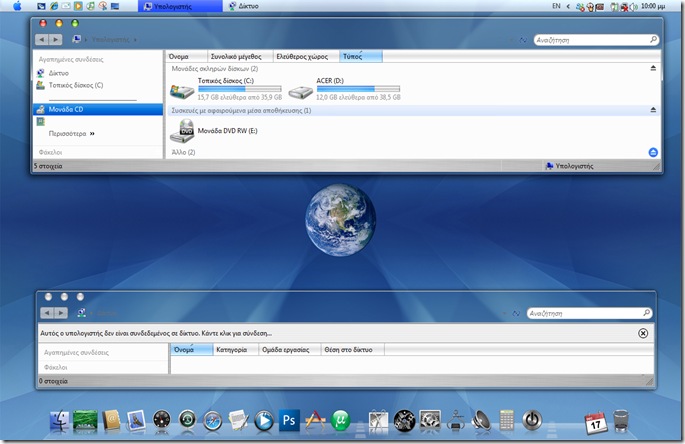Open the Trash can in the dock
The height and width of the screenshot is (444, 685).
[x=621, y=421]
